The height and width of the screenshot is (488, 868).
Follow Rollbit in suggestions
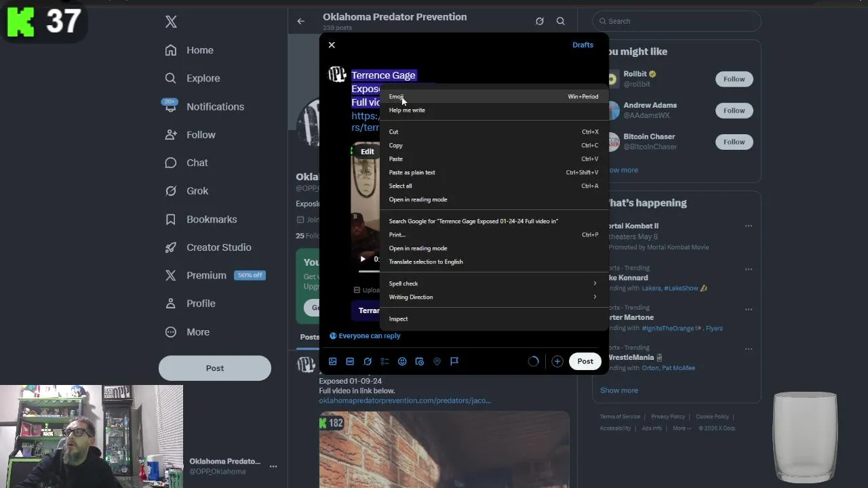734,79
